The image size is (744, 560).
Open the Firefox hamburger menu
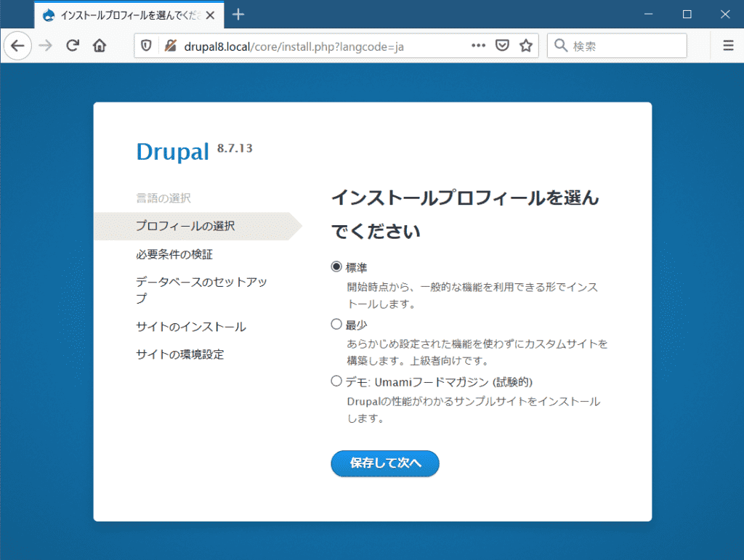coord(728,46)
